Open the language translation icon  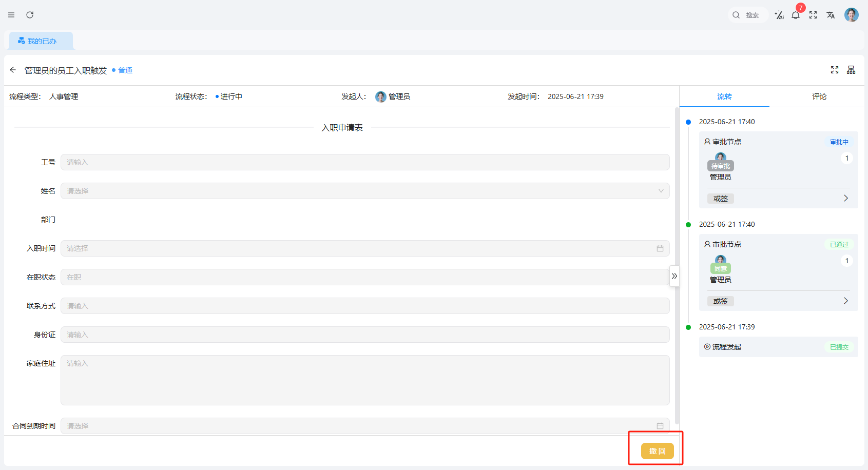click(831, 15)
